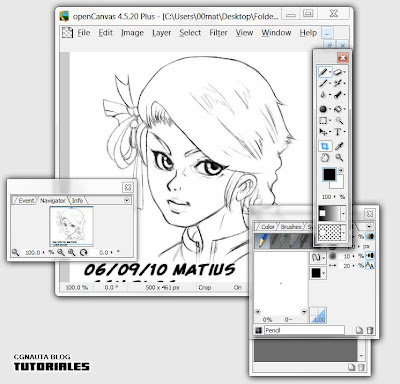This screenshot has height=384, width=400.
Task: Click the document icon left of the File menu
Action: (67, 33)
